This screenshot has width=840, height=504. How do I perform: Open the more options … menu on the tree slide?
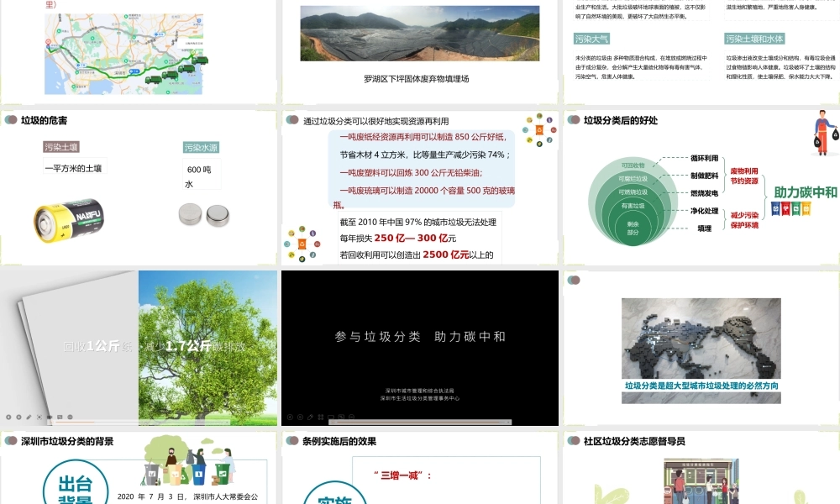click(70, 417)
